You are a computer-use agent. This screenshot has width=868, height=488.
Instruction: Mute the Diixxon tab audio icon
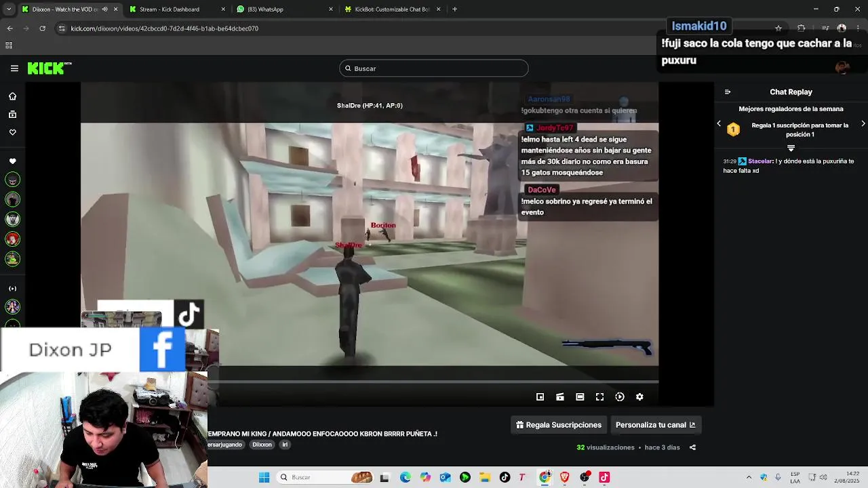[104, 9]
